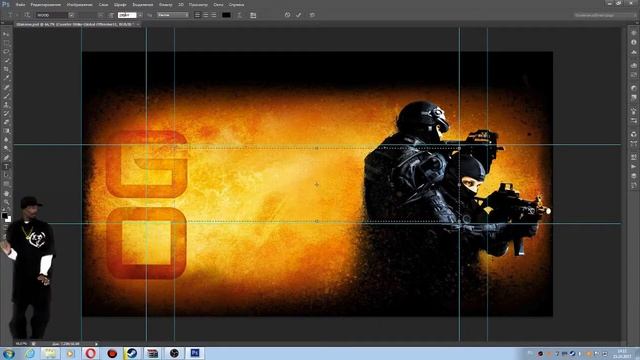Click the font size input field
The height and width of the screenshot is (360, 640).
coord(127,15)
